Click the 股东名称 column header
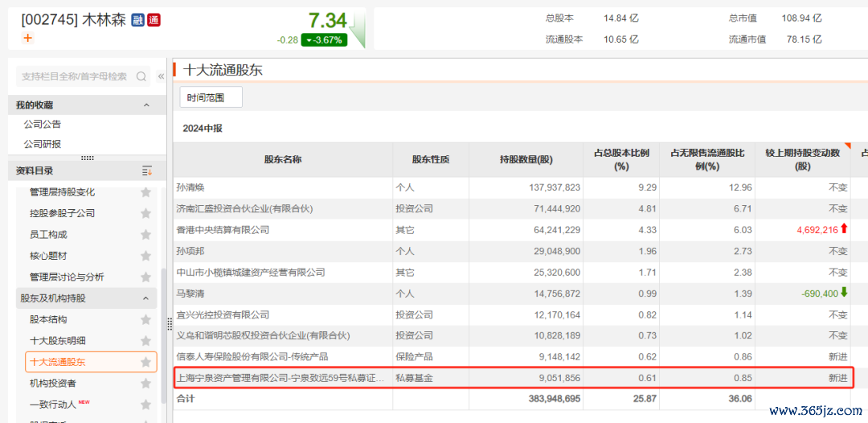The image size is (868, 423). click(x=283, y=159)
